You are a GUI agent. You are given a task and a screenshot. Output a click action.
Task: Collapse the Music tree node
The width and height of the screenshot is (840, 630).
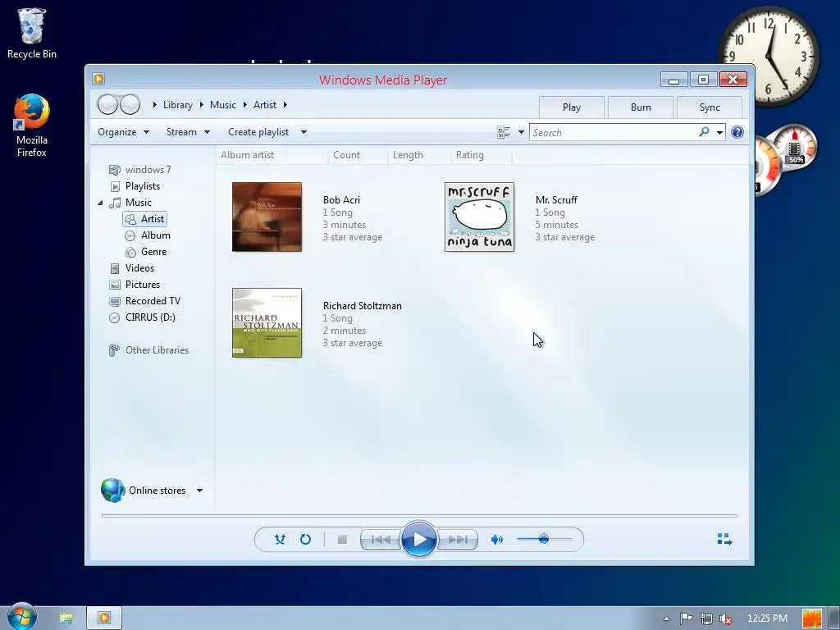tap(100, 203)
